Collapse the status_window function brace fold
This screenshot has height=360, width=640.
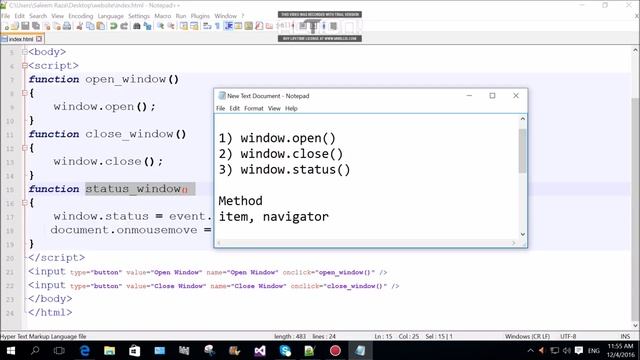[x=25, y=202]
